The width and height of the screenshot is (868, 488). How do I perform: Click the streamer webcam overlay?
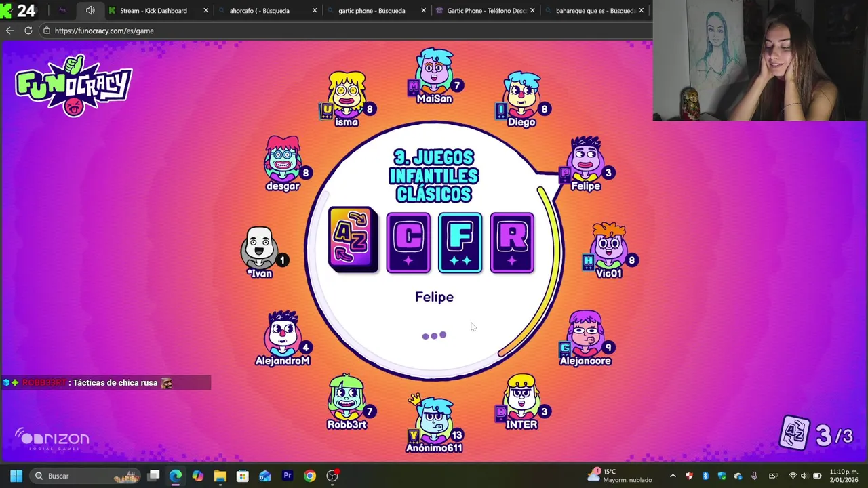[x=760, y=61]
